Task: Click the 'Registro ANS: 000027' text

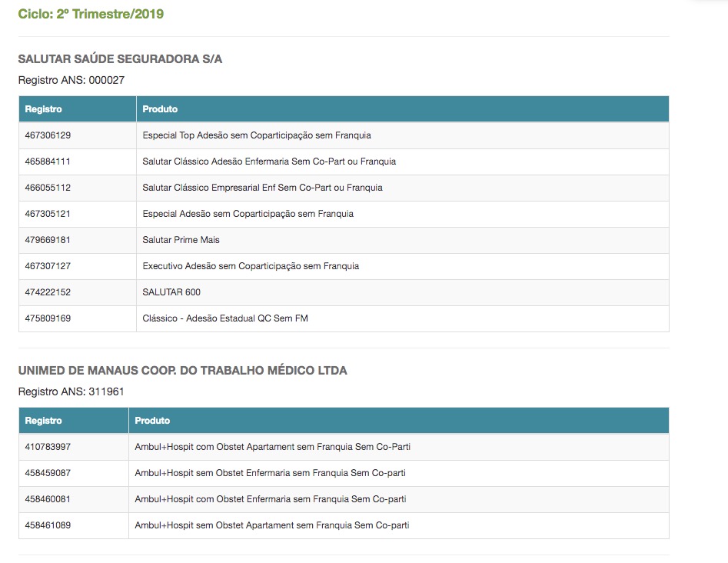Action: (71, 80)
